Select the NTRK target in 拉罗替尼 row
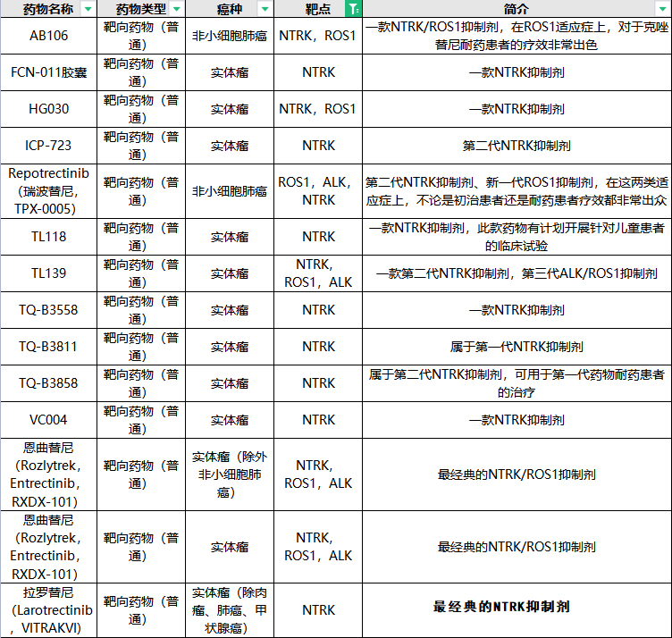 click(318, 610)
